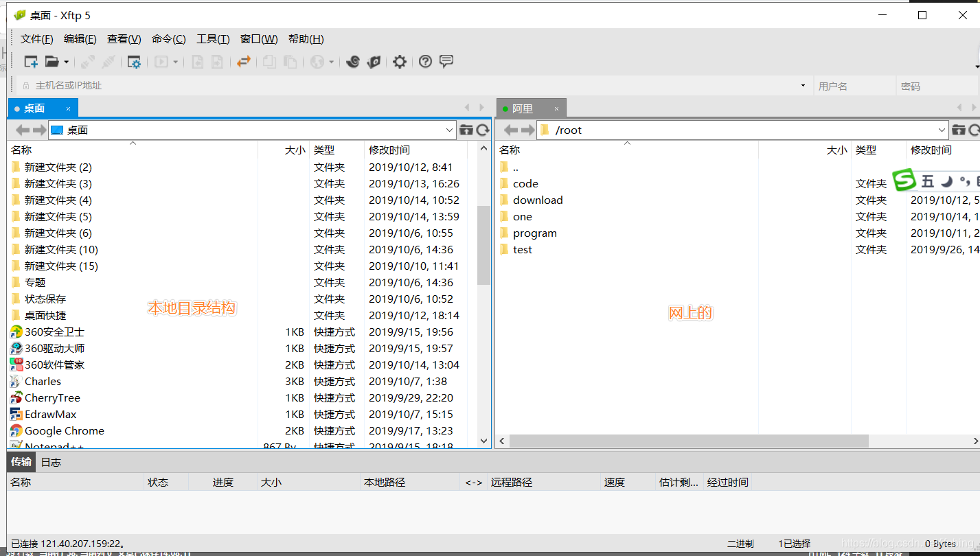Click the greyed-out paste icon

tap(290, 62)
